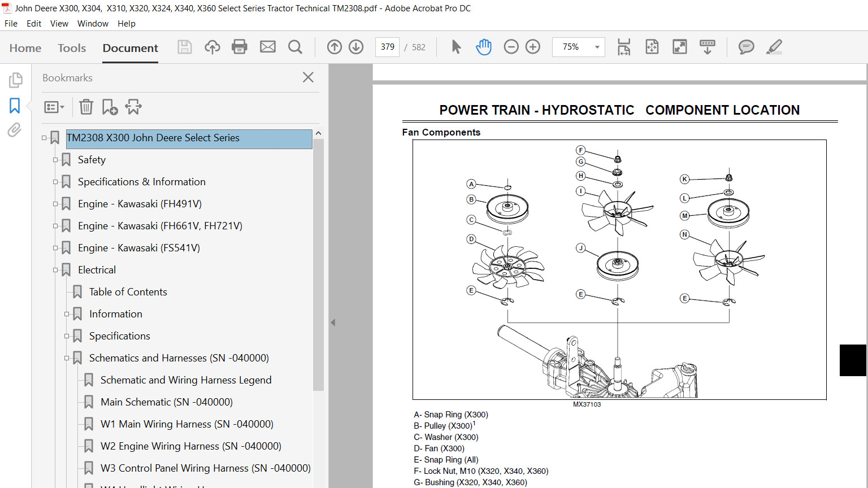Go to the next page arrow
The width and height of the screenshot is (868, 488).
pos(356,47)
